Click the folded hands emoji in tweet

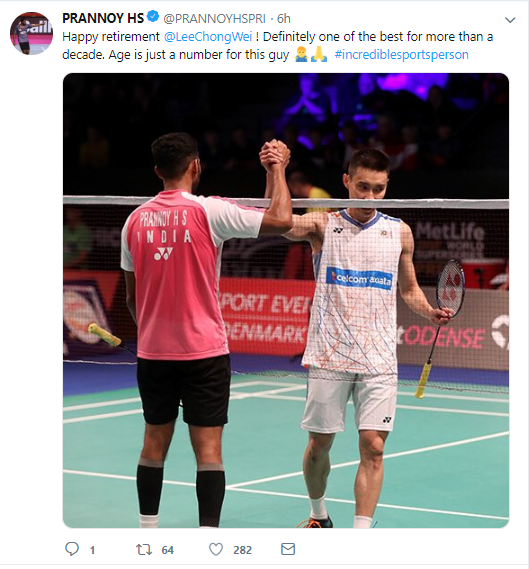(x=319, y=54)
